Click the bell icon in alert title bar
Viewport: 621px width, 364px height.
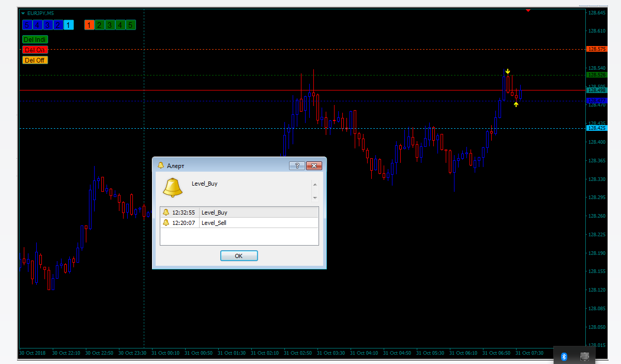[x=161, y=165]
